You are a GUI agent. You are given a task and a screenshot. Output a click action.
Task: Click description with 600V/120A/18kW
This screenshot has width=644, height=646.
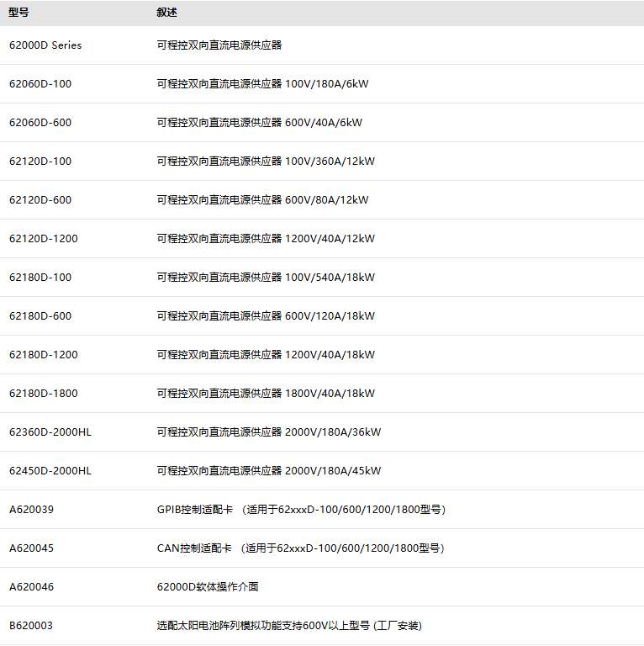tap(266, 316)
